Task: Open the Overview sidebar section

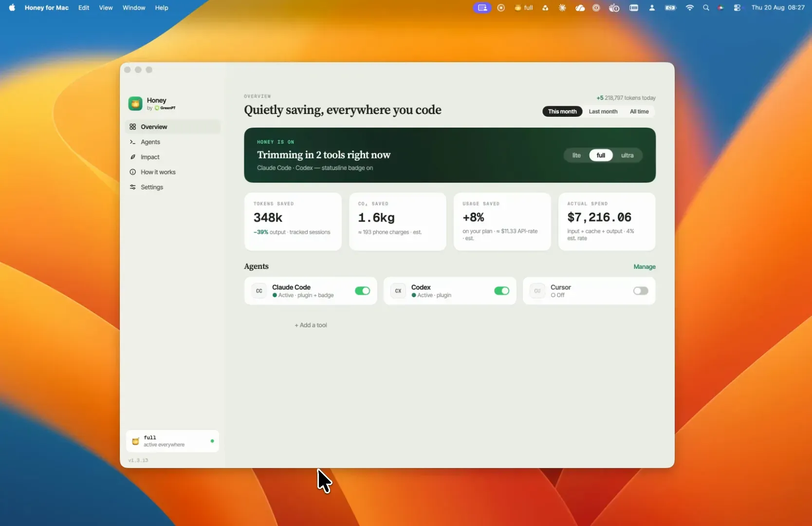Action: click(173, 127)
